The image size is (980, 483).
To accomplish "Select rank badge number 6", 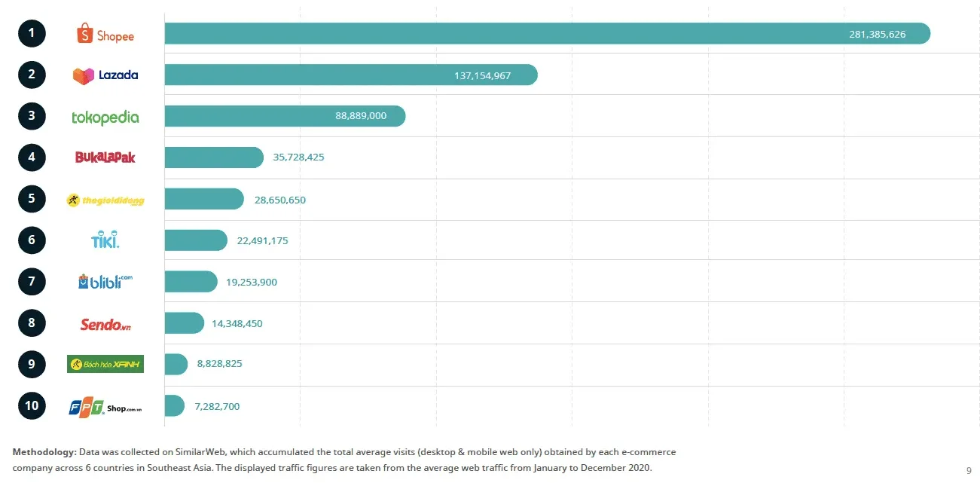I will pyautogui.click(x=32, y=240).
